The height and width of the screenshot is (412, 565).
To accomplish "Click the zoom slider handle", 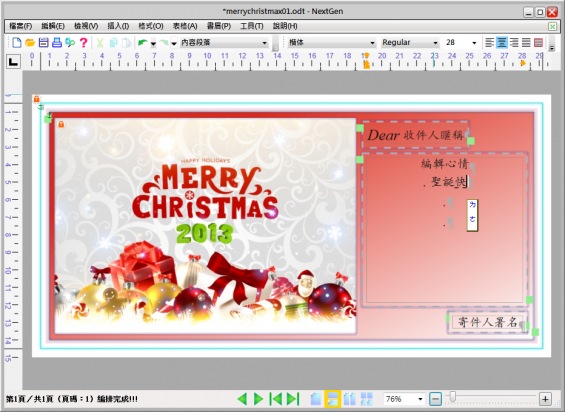I will pyautogui.click(x=453, y=397).
